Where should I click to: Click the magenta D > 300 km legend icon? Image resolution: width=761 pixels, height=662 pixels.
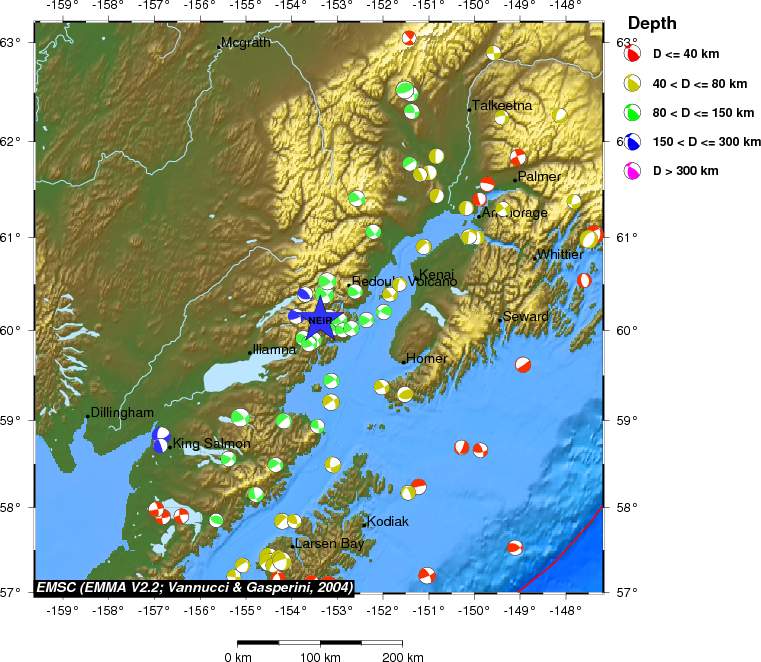click(632, 171)
